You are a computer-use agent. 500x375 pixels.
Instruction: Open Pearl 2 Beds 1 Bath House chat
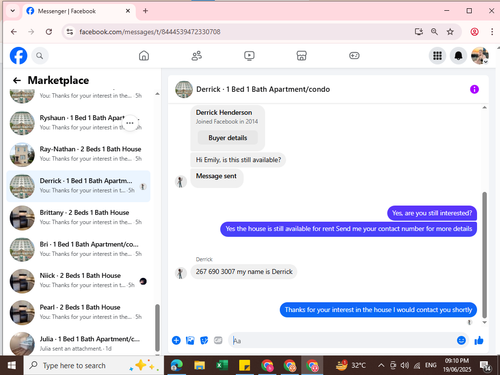coord(78,313)
